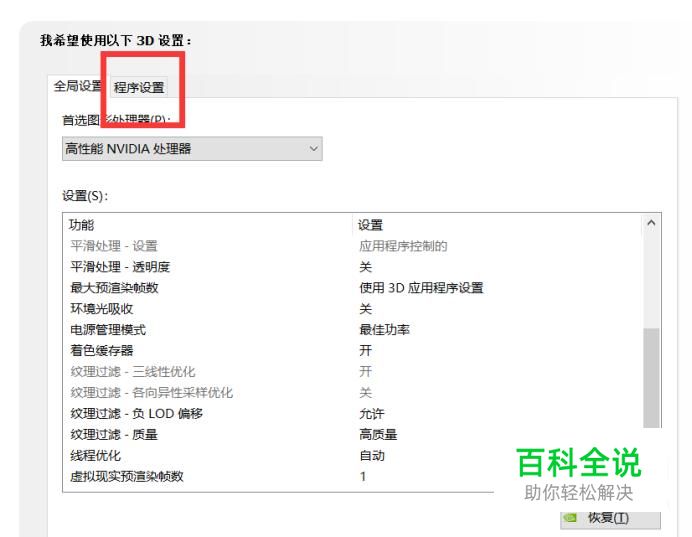Click the 设置 column header
Screen dimensions: 692x537
(x=497, y=225)
